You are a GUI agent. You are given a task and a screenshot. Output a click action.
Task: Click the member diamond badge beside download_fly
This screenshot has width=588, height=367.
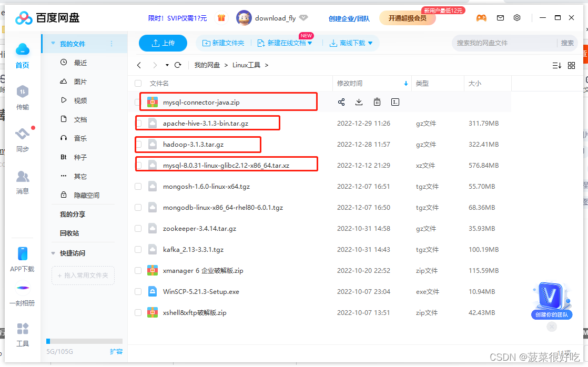[x=303, y=18]
